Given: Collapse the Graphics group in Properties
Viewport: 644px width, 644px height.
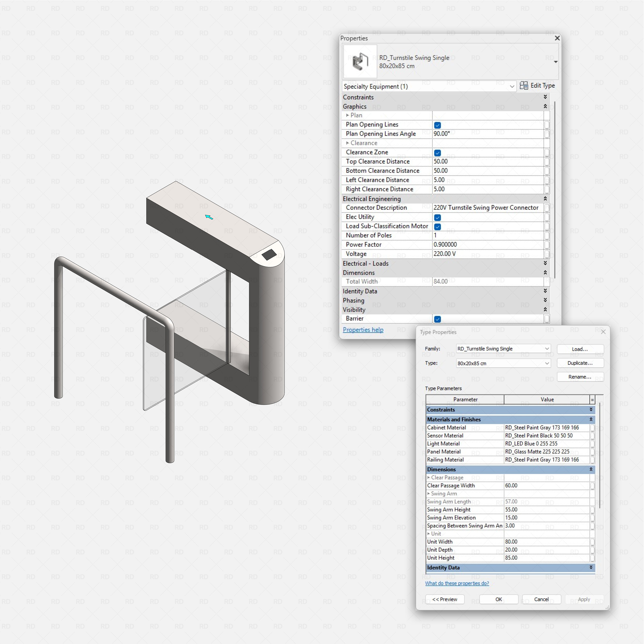Looking at the screenshot, I should (545, 106).
